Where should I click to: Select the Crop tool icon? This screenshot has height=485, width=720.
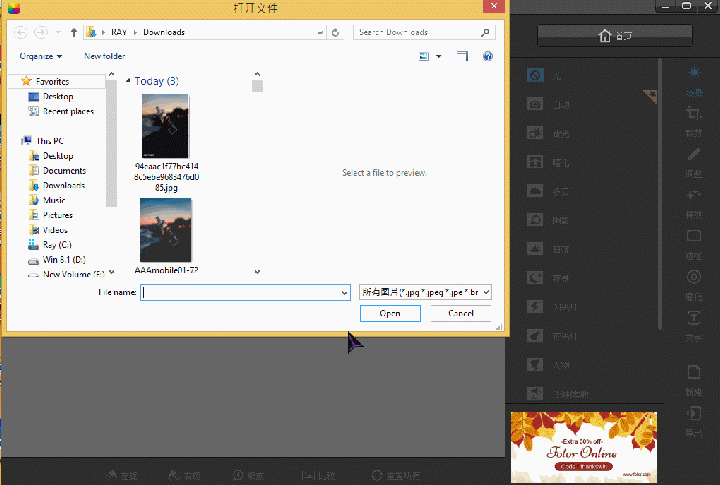coord(694,115)
